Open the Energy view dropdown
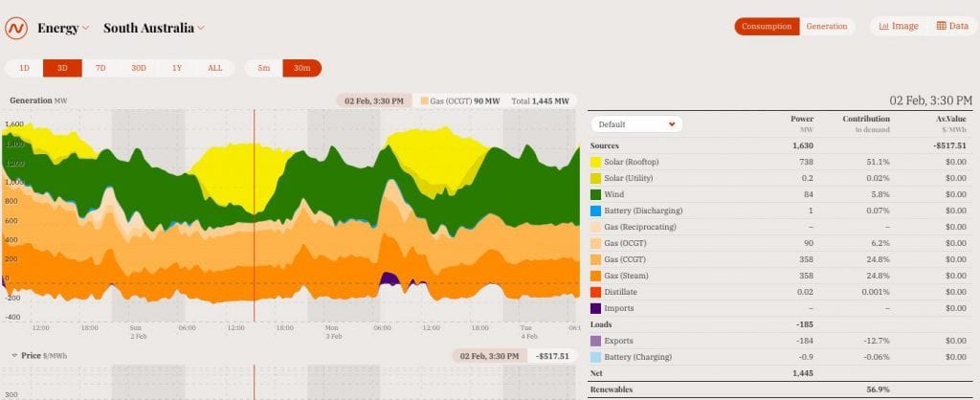The height and width of the screenshot is (400, 980). click(63, 28)
